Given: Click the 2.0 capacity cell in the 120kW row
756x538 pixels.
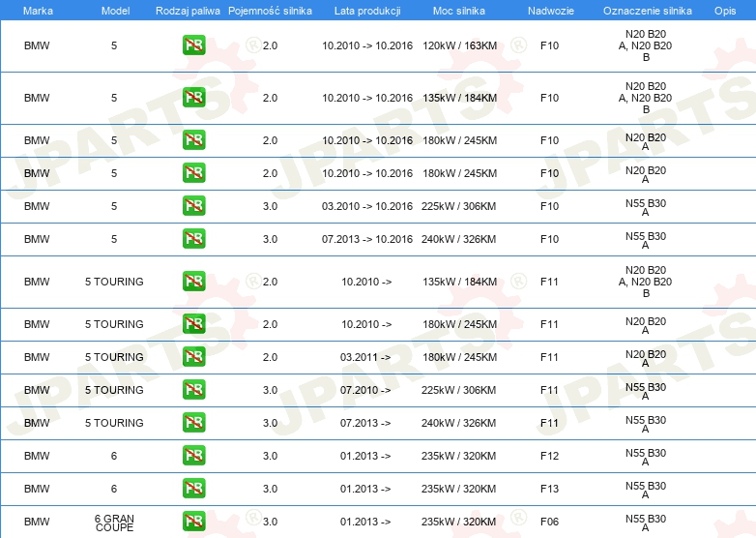Looking at the screenshot, I should tap(270, 45).
